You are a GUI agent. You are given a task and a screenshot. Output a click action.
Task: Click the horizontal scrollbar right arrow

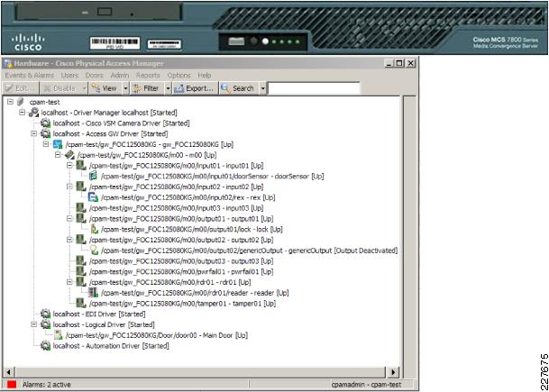point(393,371)
